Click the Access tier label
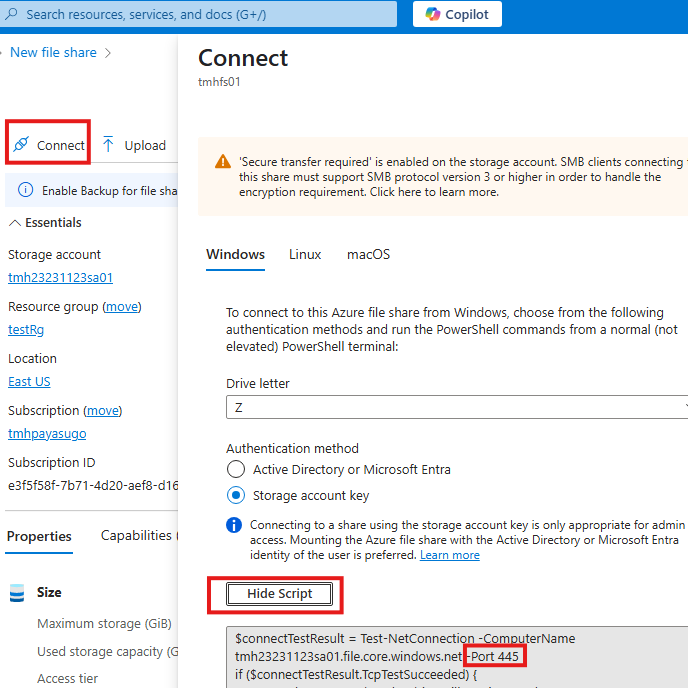This screenshot has width=688, height=688. [x=68, y=678]
